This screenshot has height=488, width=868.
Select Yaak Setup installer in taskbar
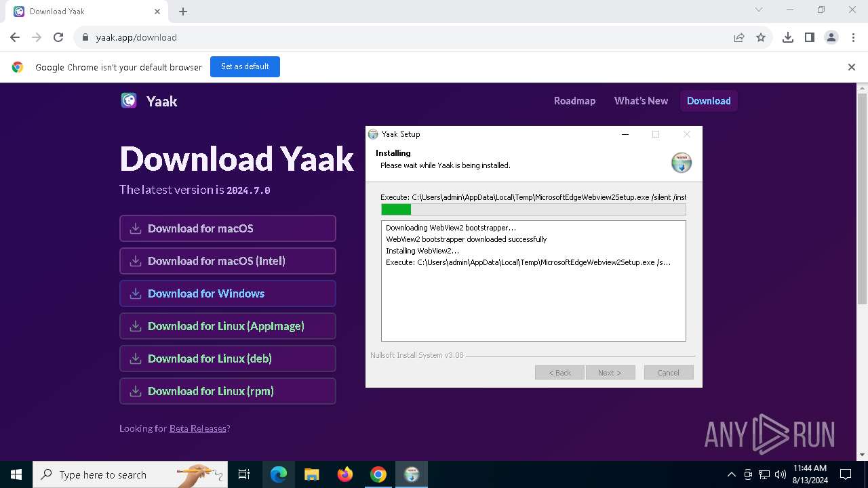pyautogui.click(x=412, y=474)
